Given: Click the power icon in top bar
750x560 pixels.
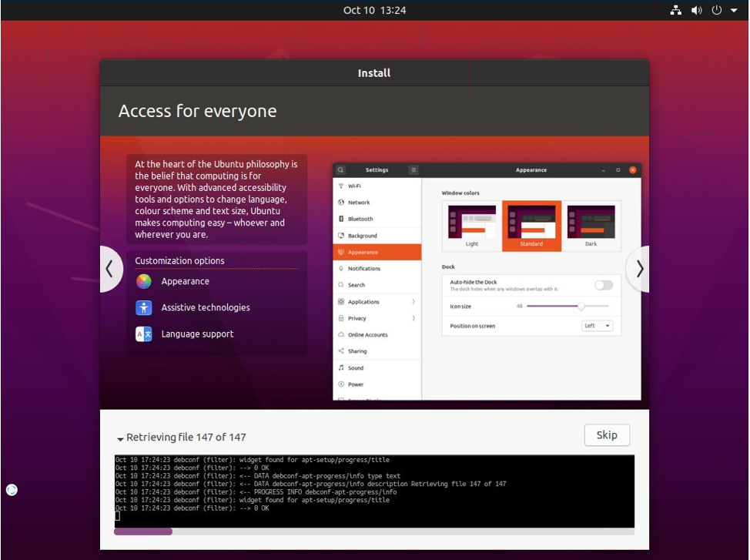Looking at the screenshot, I should [x=717, y=10].
